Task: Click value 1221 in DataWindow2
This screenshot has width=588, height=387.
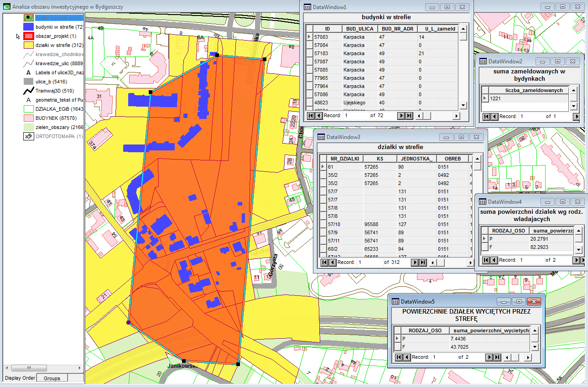Action: [x=529, y=98]
